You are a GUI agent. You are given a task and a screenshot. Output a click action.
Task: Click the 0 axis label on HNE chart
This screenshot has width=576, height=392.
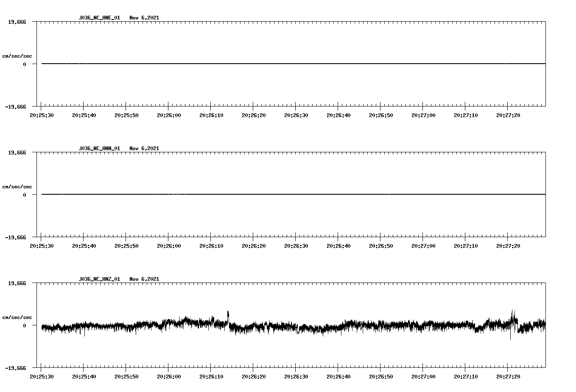click(25, 64)
